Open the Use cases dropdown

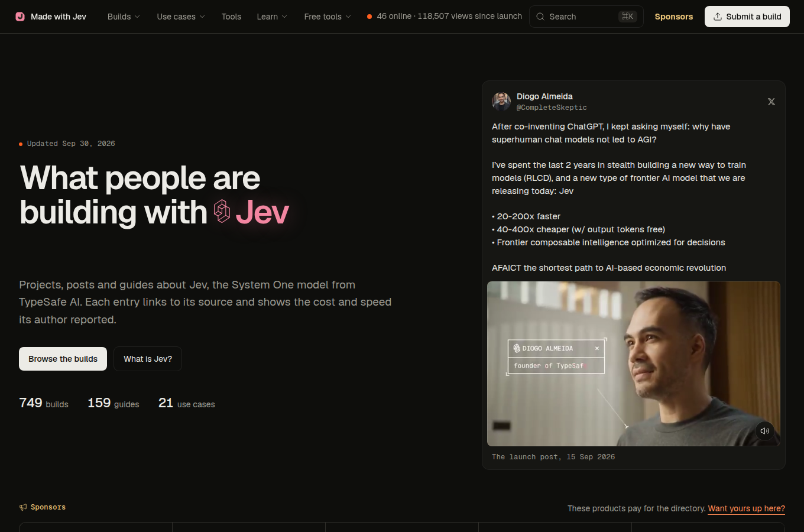180,17
